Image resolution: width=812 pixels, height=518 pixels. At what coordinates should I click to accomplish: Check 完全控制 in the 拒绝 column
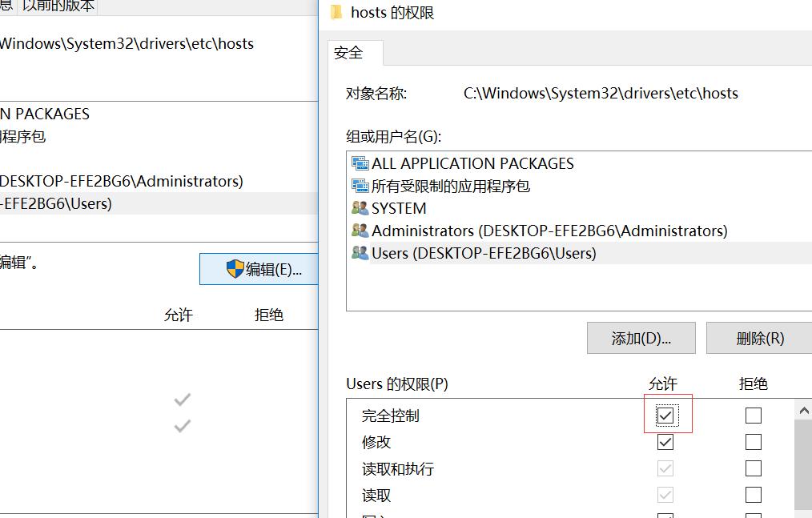click(753, 414)
